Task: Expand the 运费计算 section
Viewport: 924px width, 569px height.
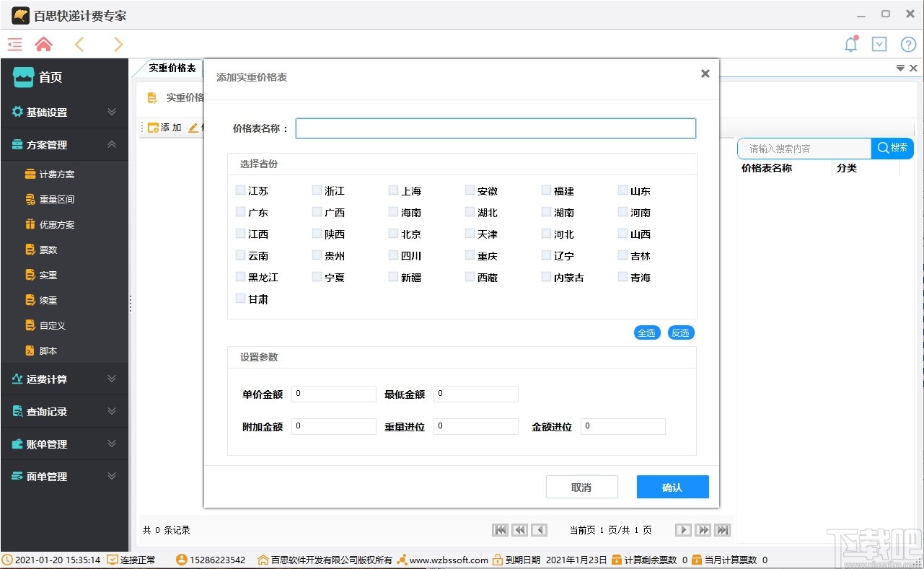Action: (65, 379)
